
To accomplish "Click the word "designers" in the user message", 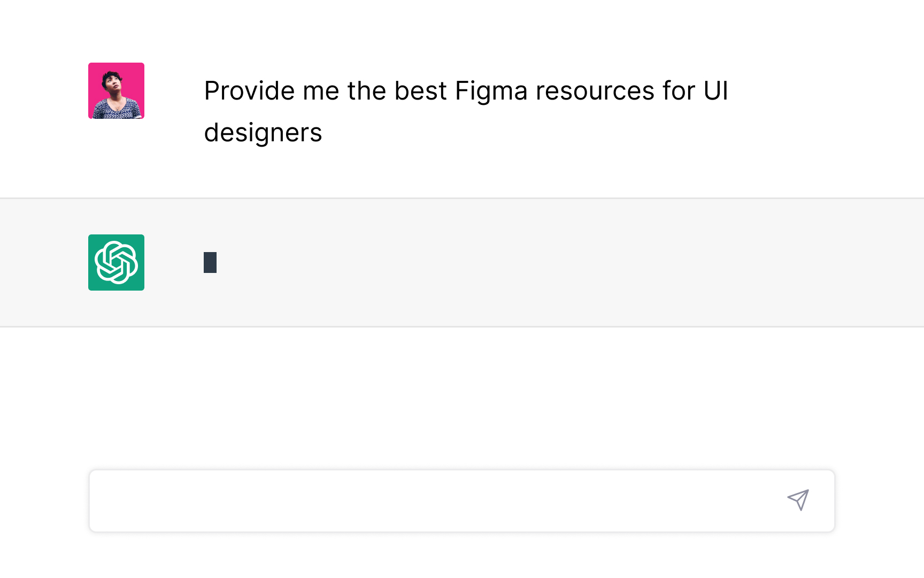I will [263, 133].
